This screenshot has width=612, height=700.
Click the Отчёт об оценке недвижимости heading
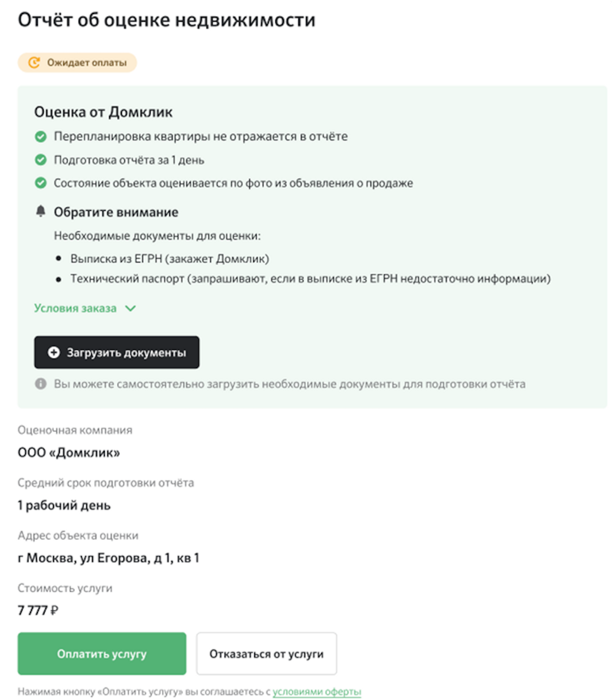click(x=167, y=20)
